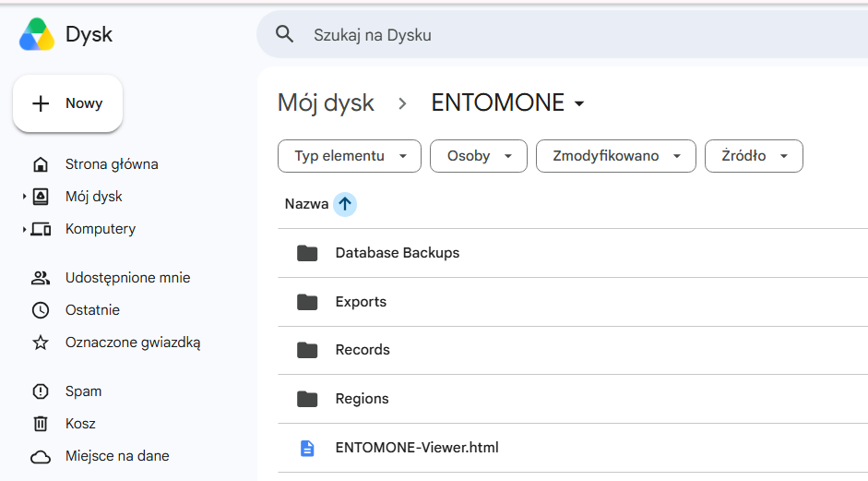The height and width of the screenshot is (481, 868).
Task: Open Miejsce na dane storage
Action: [x=117, y=456]
